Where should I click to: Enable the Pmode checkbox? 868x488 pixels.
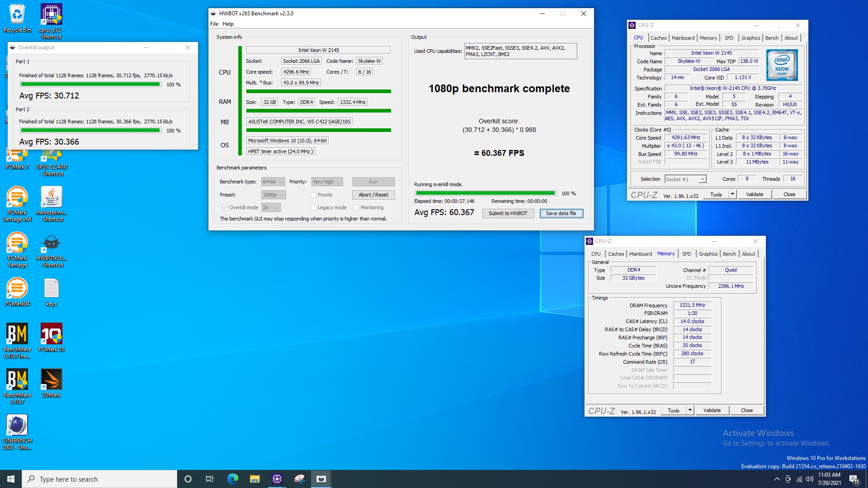coord(313,195)
